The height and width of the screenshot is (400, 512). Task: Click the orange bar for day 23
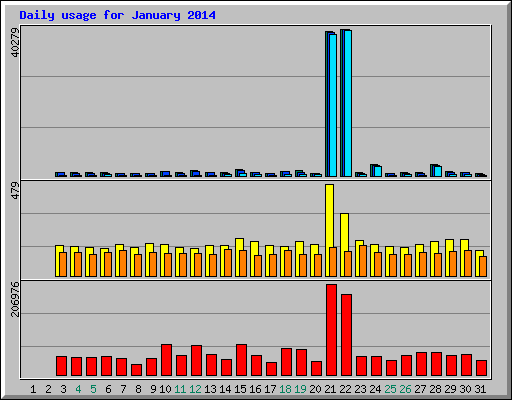[363, 261]
